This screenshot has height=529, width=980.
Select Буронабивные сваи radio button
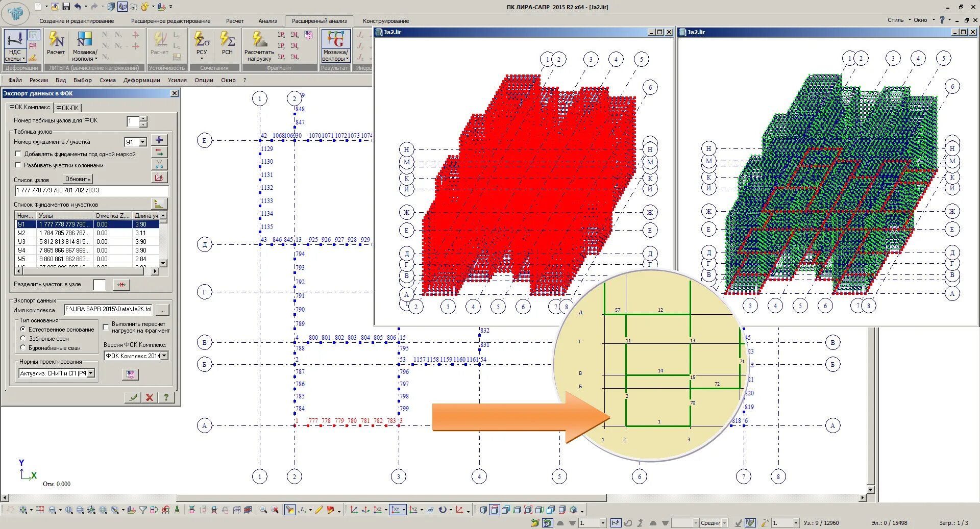pyautogui.click(x=23, y=348)
